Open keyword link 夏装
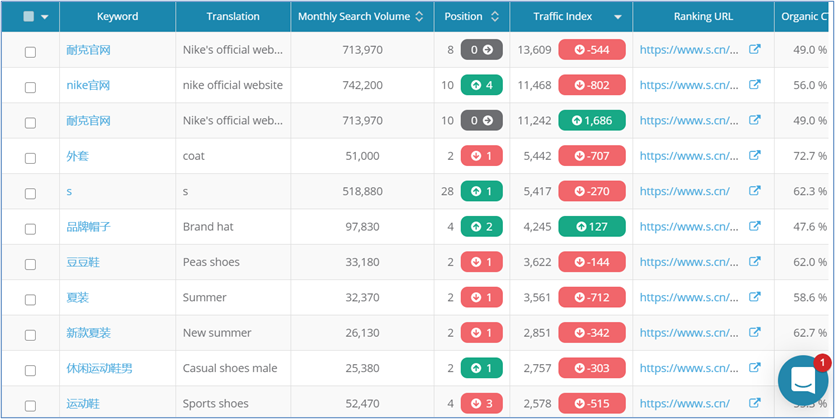This screenshot has width=835, height=419. coord(78,298)
